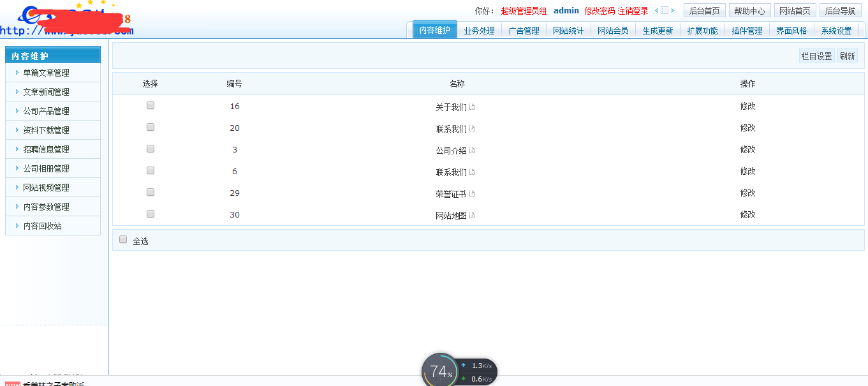
Task: Expand the 公司产品管理 sidebar item
Action: pos(46,111)
